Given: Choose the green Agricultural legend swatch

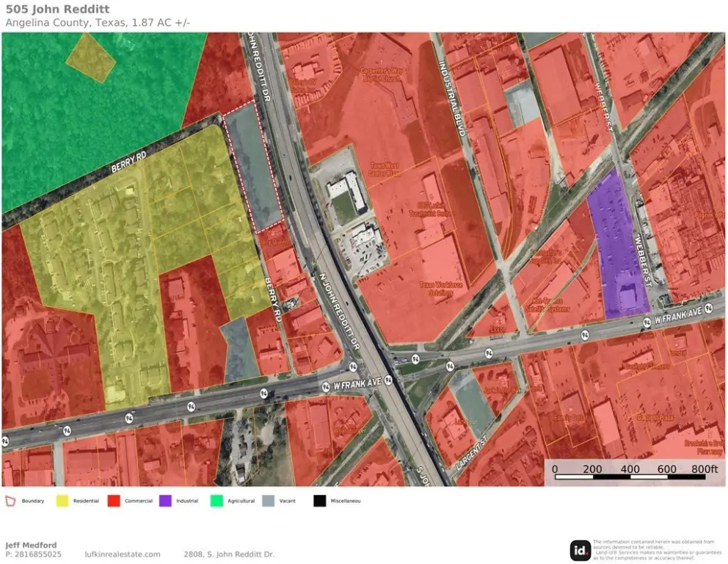Looking at the screenshot, I should coord(216,501).
